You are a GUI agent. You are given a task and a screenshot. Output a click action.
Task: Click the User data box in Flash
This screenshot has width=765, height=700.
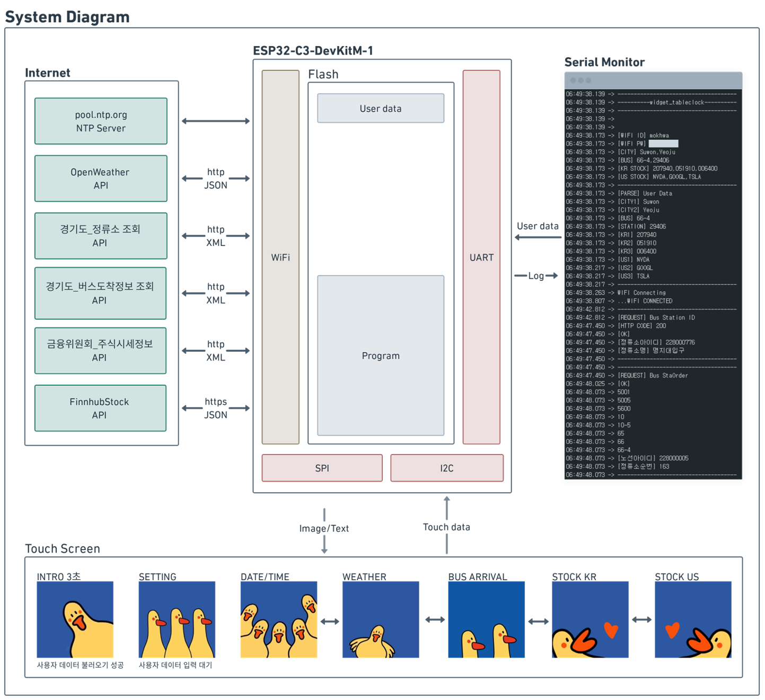(x=381, y=108)
